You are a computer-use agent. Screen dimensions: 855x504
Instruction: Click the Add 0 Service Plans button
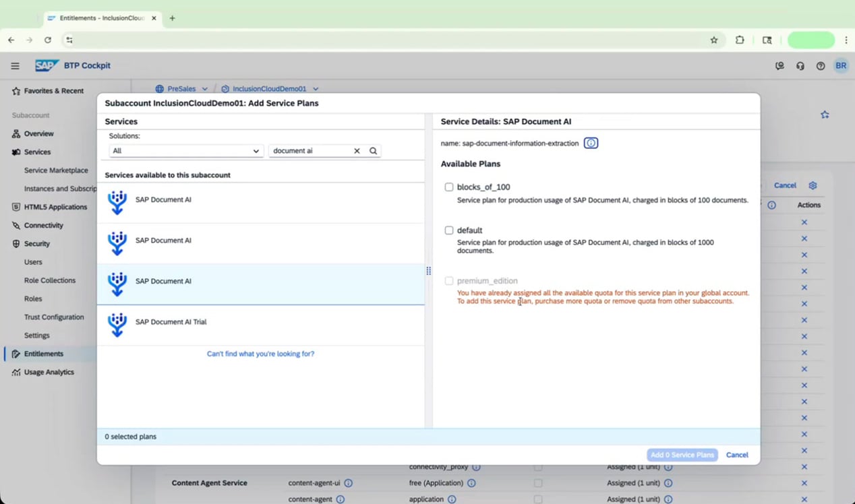[682, 455]
